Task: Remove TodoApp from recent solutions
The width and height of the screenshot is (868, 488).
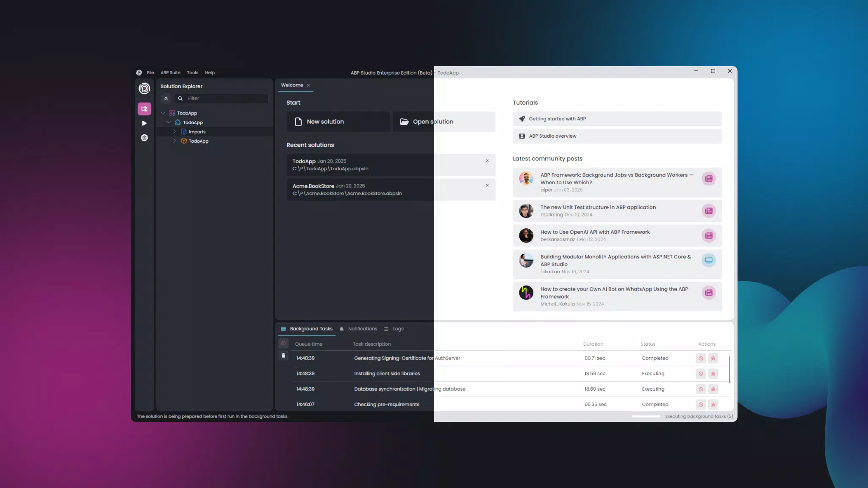Action: pyautogui.click(x=487, y=161)
